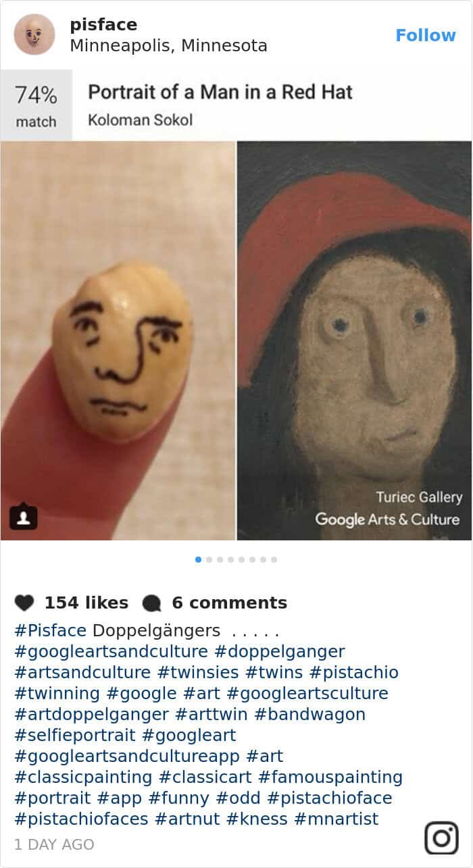Screen dimensions: 473x868
Task: Open the 1 DAY AGO timestamp
Action: [54, 844]
